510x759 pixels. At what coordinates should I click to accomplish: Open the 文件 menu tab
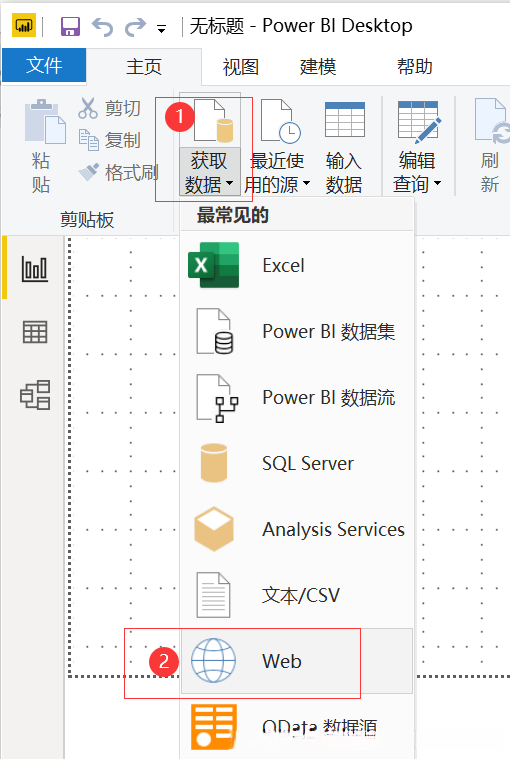tap(44, 65)
